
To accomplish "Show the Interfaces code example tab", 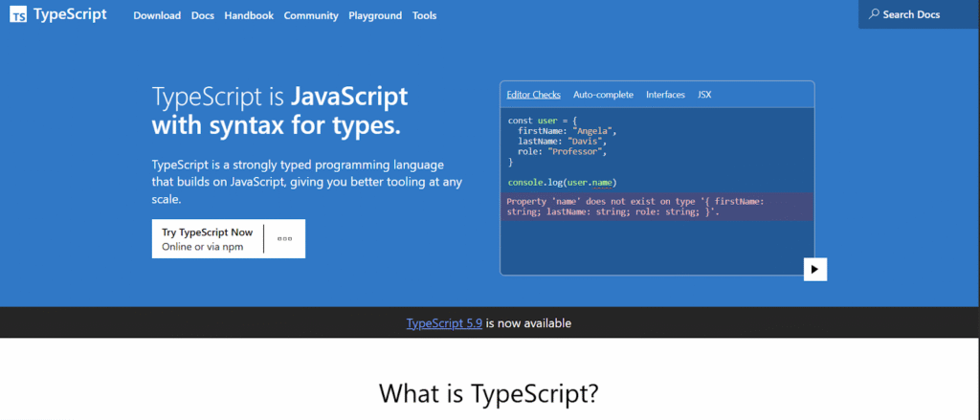I will click(x=665, y=95).
